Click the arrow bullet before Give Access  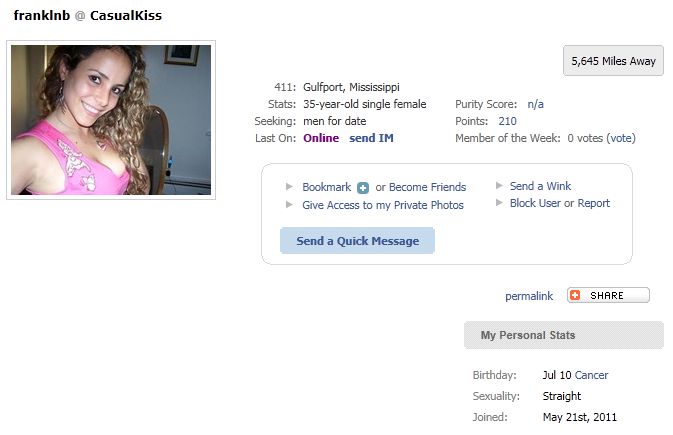(x=289, y=204)
